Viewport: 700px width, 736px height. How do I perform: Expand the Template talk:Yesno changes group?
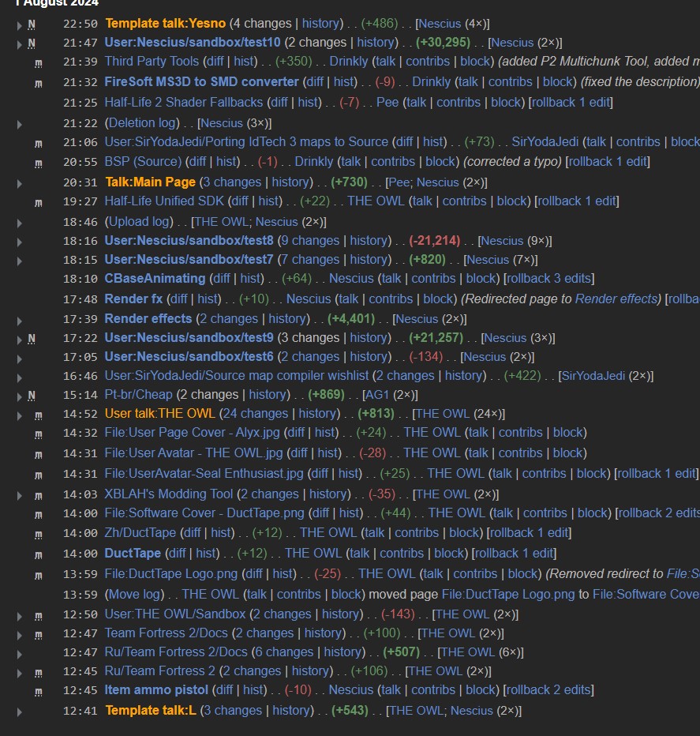(19, 25)
